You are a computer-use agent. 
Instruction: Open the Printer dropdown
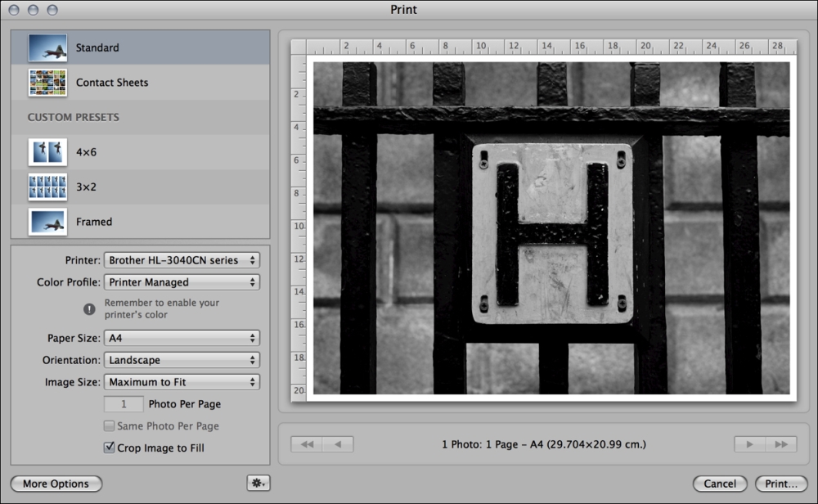click(182, 260)
